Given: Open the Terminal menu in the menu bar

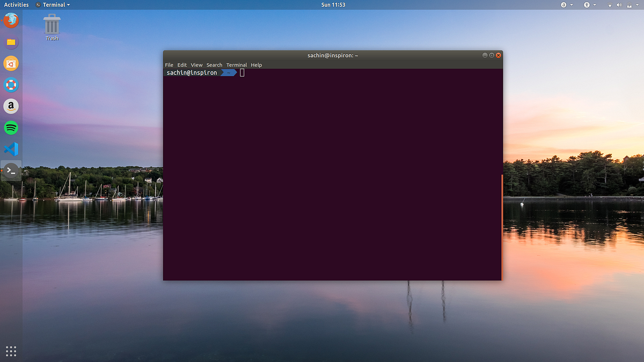Looking at the screenshot, I should (237, 64).
